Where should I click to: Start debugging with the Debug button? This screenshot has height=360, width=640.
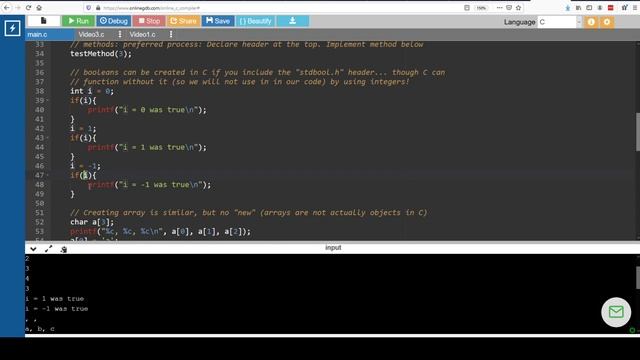point(113,21)
